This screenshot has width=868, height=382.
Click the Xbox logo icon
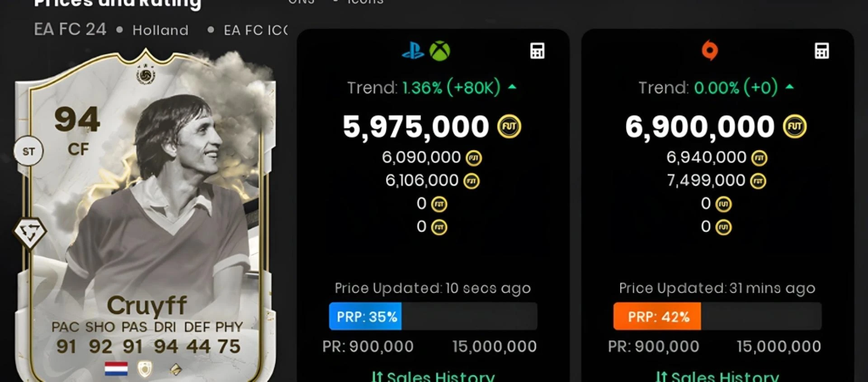coord(439,51)
